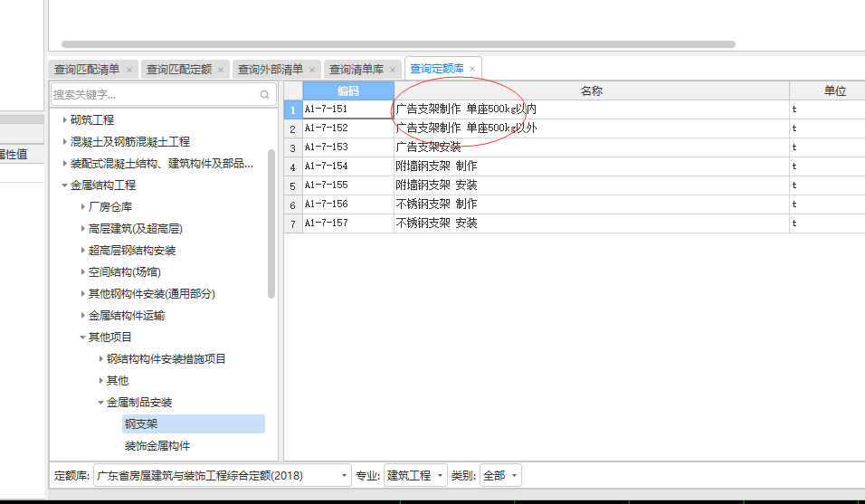Viewport: 865px width, 504px height.
Task: Expand the 厂房仓库 node arrow
Action: tap(82, 207)
